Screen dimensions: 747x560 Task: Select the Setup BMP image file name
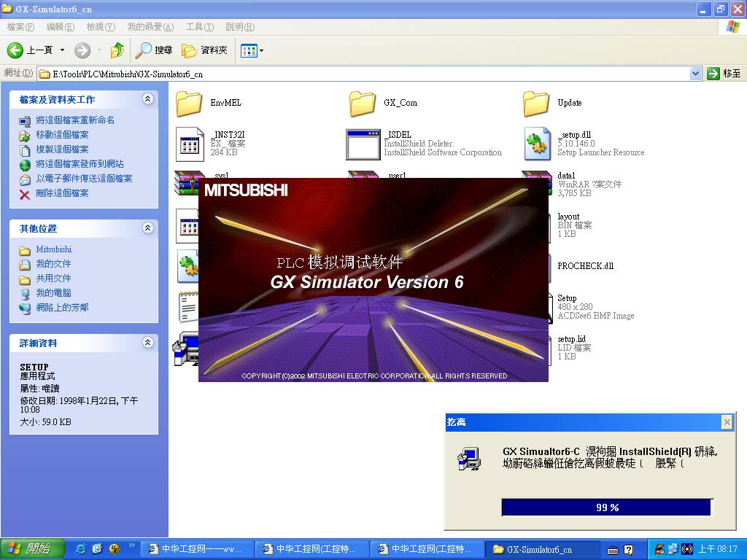[x=567, y=298]
